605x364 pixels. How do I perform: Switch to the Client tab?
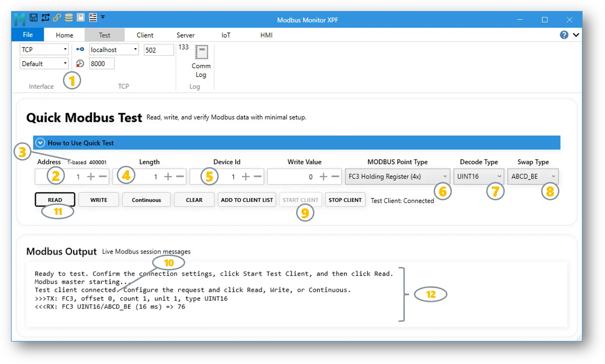click(x=145, y=35)
